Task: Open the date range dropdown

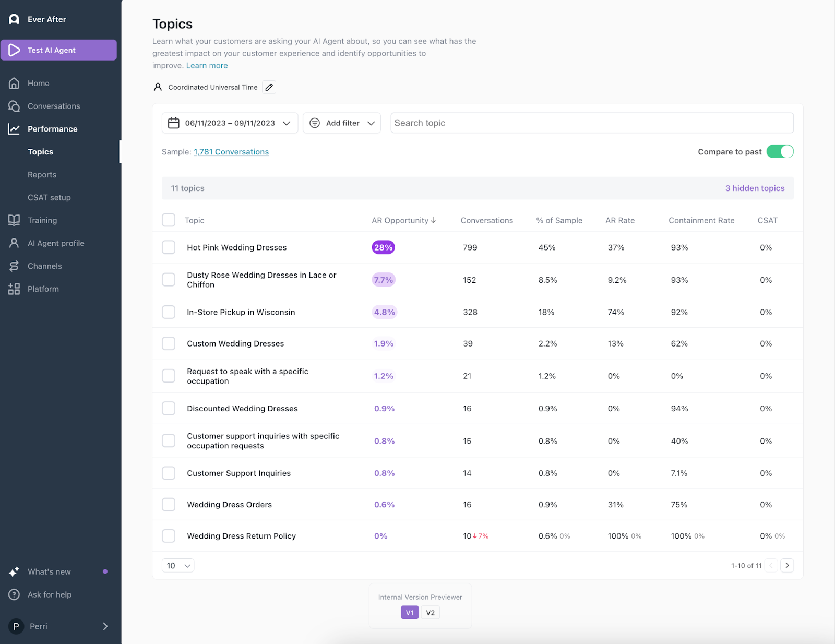Action: (230, 123)
